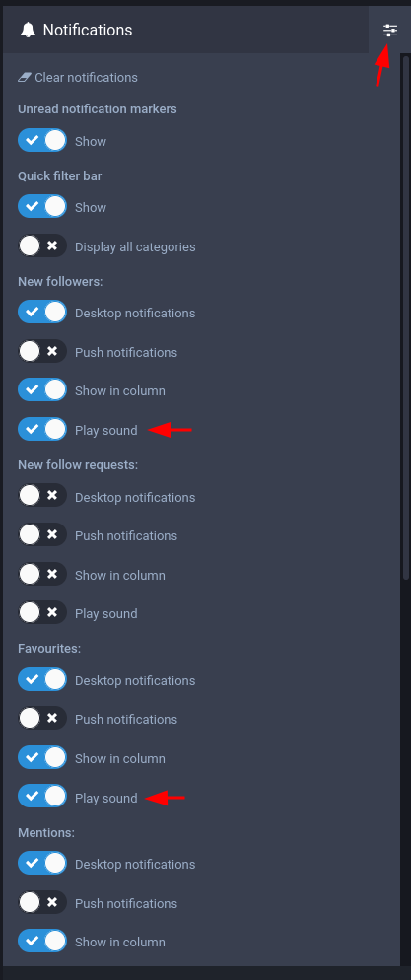Enable follow requests Desktop notifications toggle
Viewport: 411px width, 980px height.
click(42, 497)
